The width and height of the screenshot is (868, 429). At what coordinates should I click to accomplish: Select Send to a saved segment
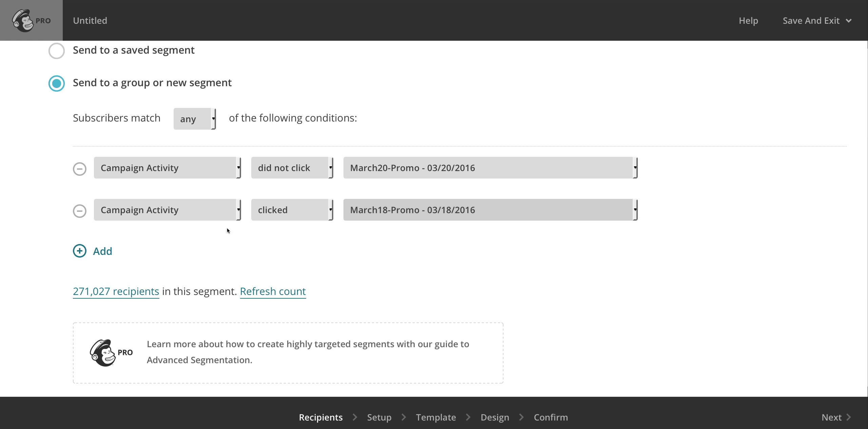[x=57, y=51]
